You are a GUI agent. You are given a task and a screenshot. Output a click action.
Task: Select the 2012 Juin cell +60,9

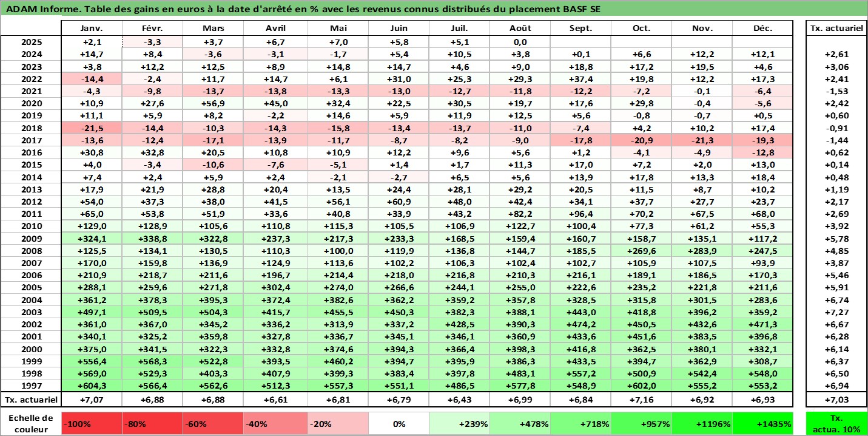click(x=399, y=202)
